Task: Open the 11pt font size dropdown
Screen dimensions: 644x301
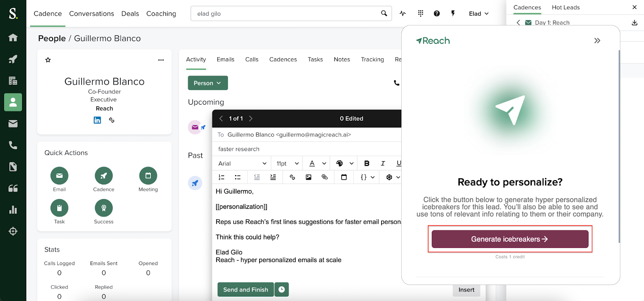Action: coord(287,163)
